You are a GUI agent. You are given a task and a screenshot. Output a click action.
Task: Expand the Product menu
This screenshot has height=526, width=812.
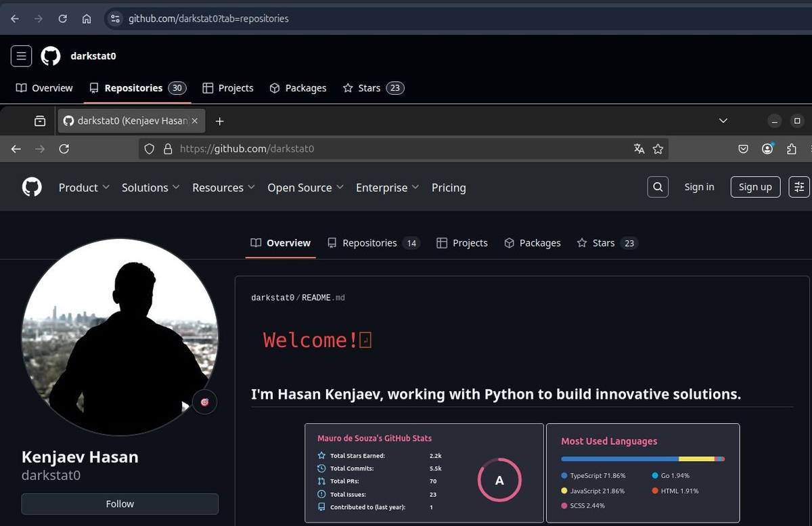(84, 188)
